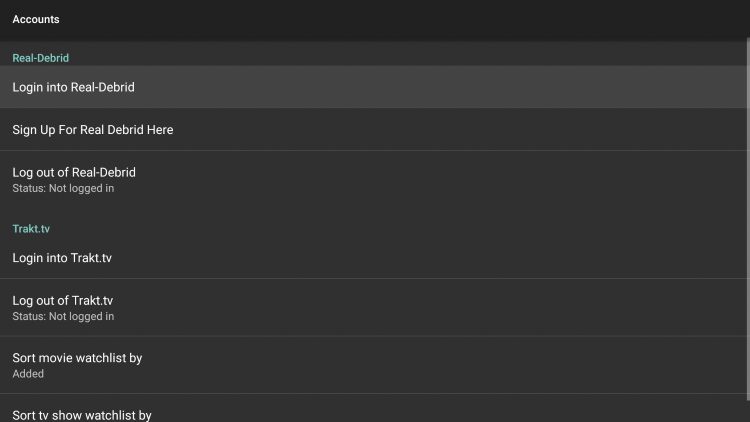Viewport: 750px width, 422px height.
Task: Open Sign Up For Real Debrid Here
Action: 373,130
